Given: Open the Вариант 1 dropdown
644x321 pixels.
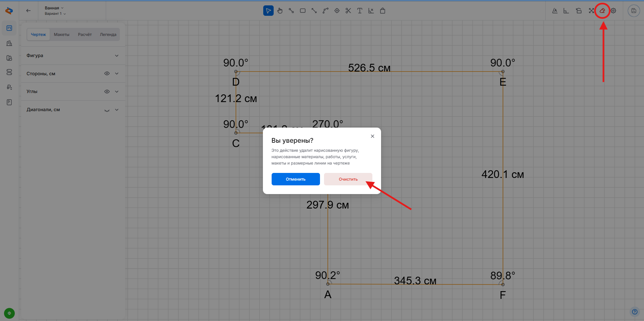Looking at the screenshot, I should point(55,14).
